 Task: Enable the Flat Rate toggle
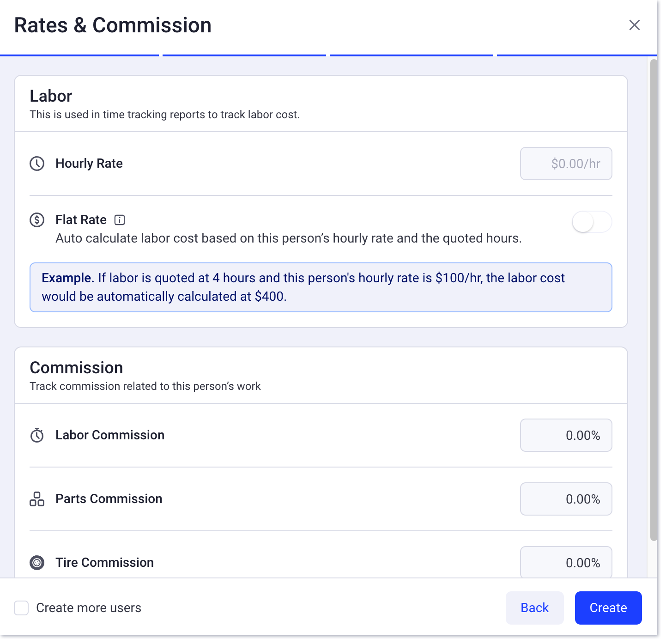pos(592,222)
